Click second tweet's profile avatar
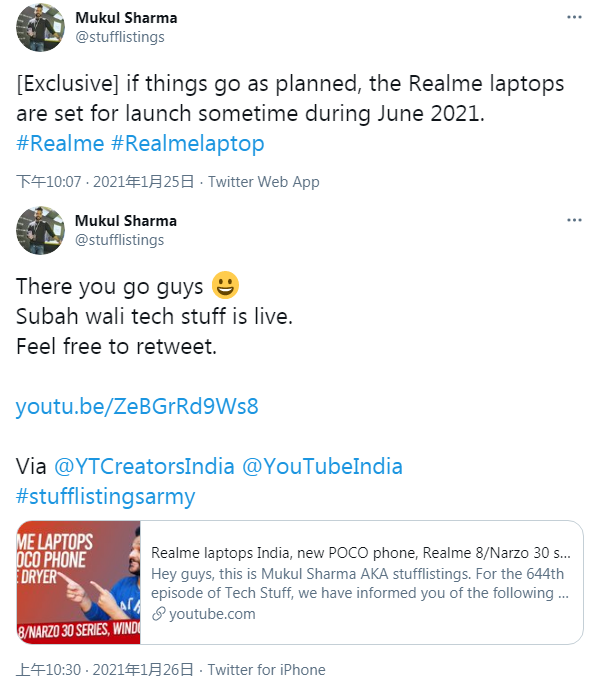Screen dimensions: 600x680 (x=41, y=230)
